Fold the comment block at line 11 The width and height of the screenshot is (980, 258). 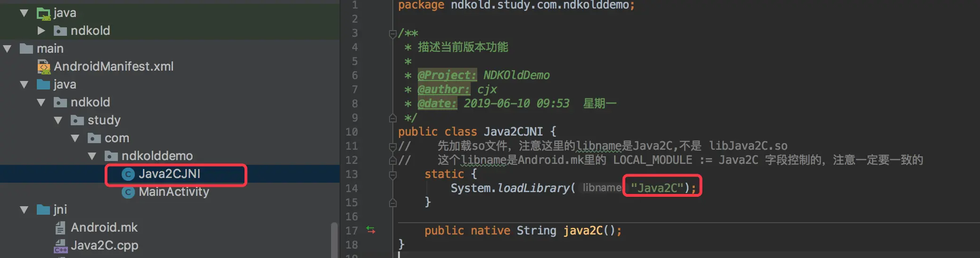(392, 146)
